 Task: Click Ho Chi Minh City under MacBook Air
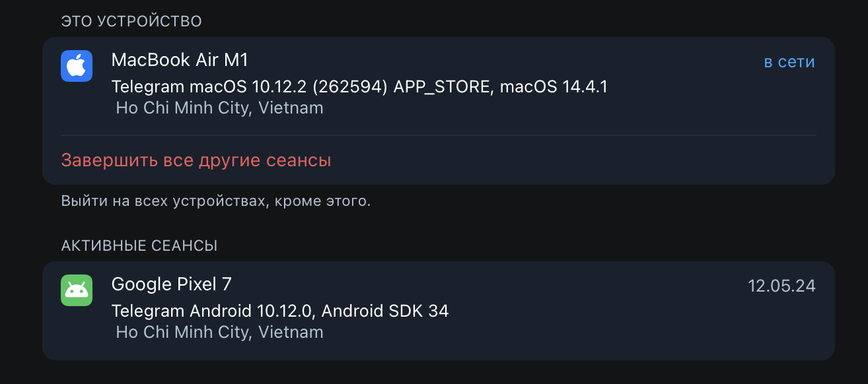pyautogui.click(x=219, y=108)
